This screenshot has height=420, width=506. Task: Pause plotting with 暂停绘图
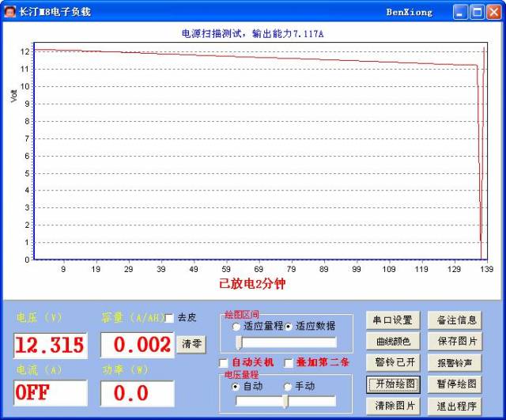point(457,384)
